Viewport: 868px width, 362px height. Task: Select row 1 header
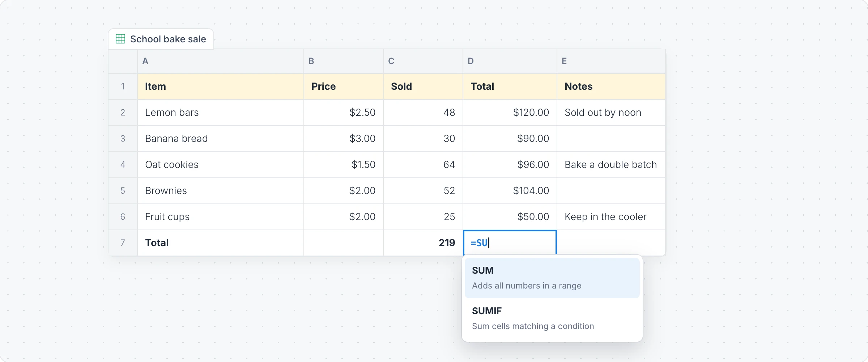click(x=123, y=87)
